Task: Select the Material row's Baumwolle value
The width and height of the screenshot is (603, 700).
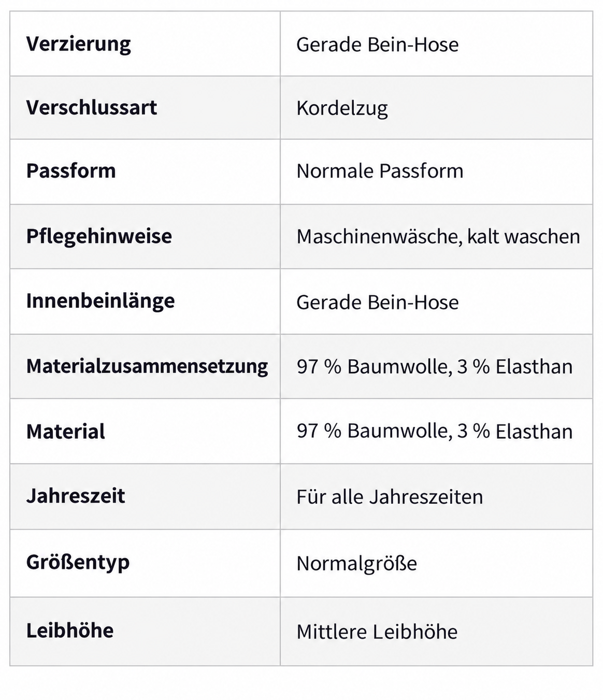Action: pos(435,432)
